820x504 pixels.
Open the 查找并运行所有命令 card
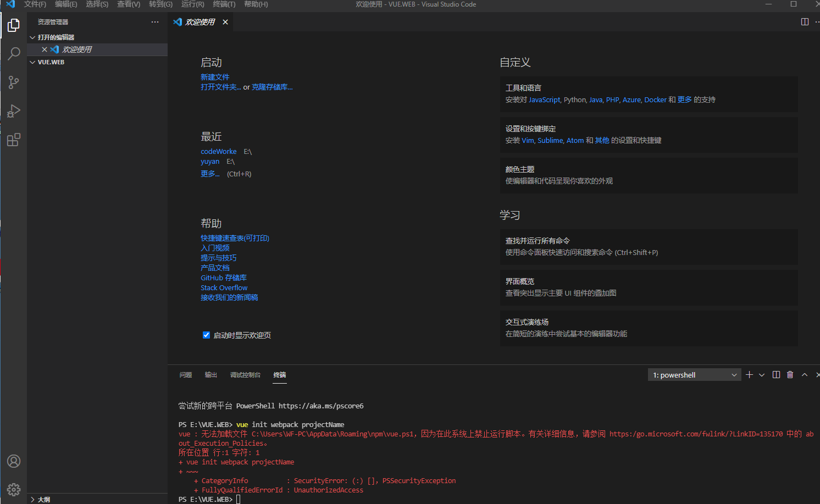point(649,247)
